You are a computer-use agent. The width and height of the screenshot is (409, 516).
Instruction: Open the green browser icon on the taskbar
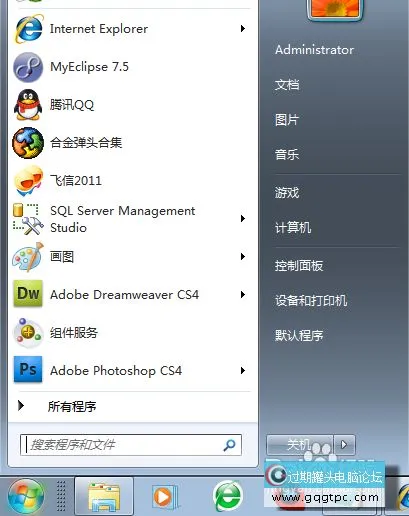coord(228,496)
